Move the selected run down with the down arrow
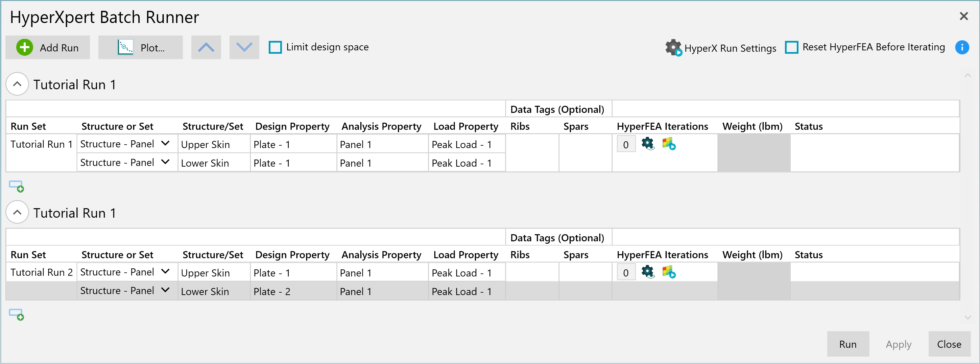The height and width of the screenshot is (364, 980). click(244, 48)
